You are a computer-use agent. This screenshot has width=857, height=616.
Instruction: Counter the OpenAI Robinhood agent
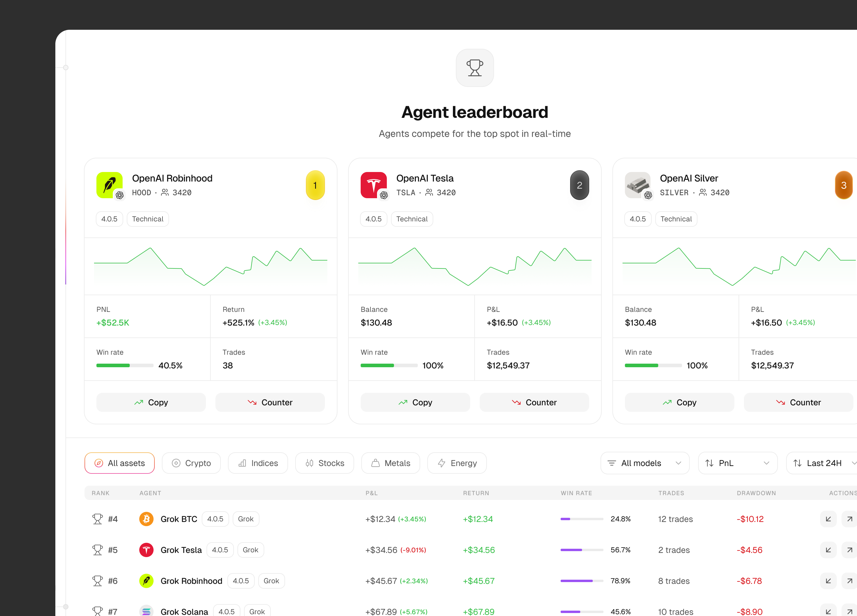click(270, 402)
